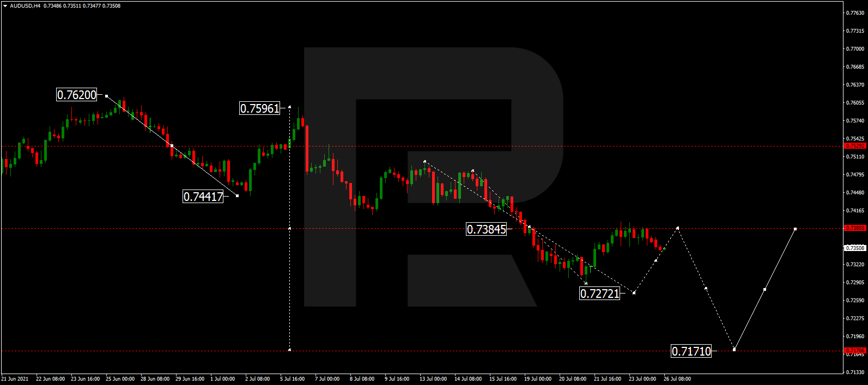The height and width of the screenshot is (385, 868).
Task: Select red level tag 0.73855 on price axis
Action: [x=855, y=228]
